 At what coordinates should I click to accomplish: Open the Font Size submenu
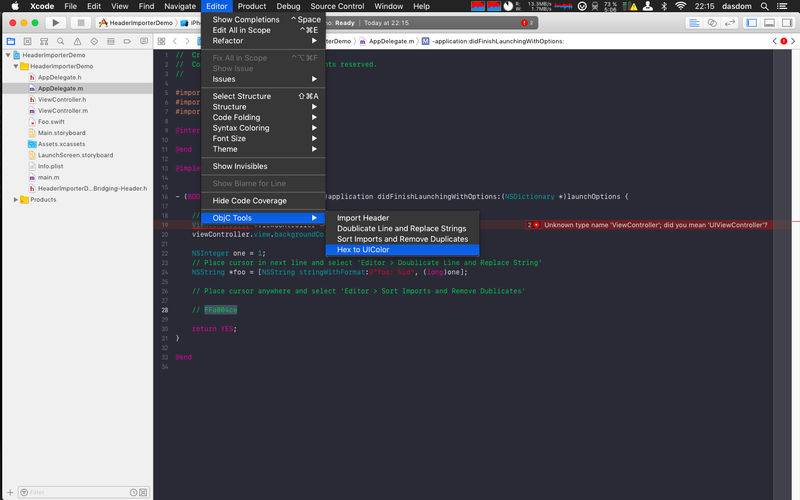263,138
